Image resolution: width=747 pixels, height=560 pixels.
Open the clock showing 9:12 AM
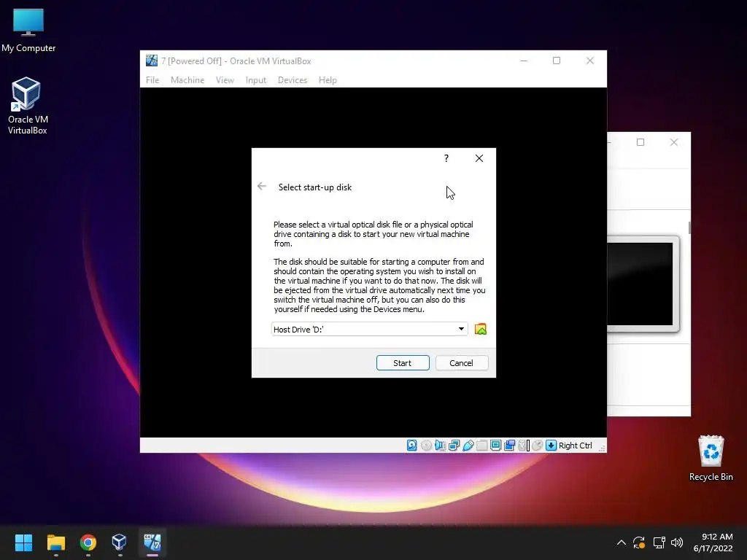(713, 542)
